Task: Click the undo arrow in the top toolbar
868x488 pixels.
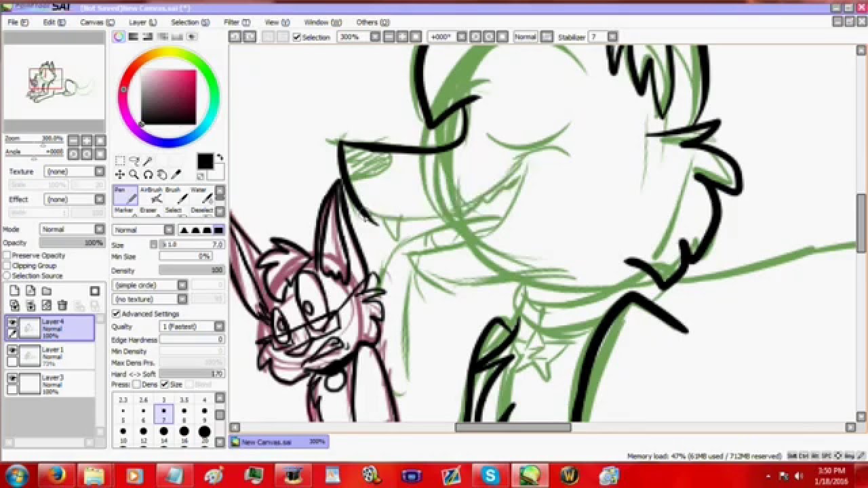Action: click(235, 37)
